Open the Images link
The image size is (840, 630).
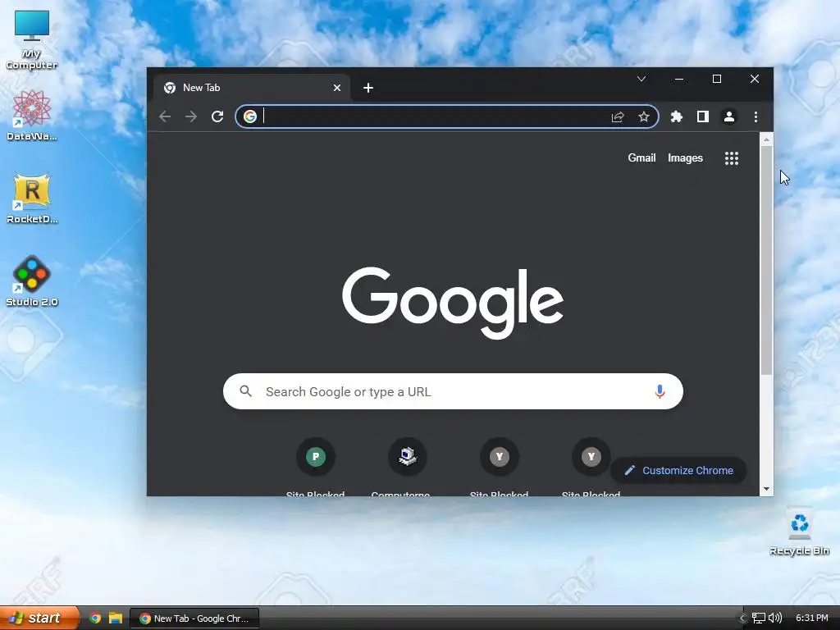(685, 158)
